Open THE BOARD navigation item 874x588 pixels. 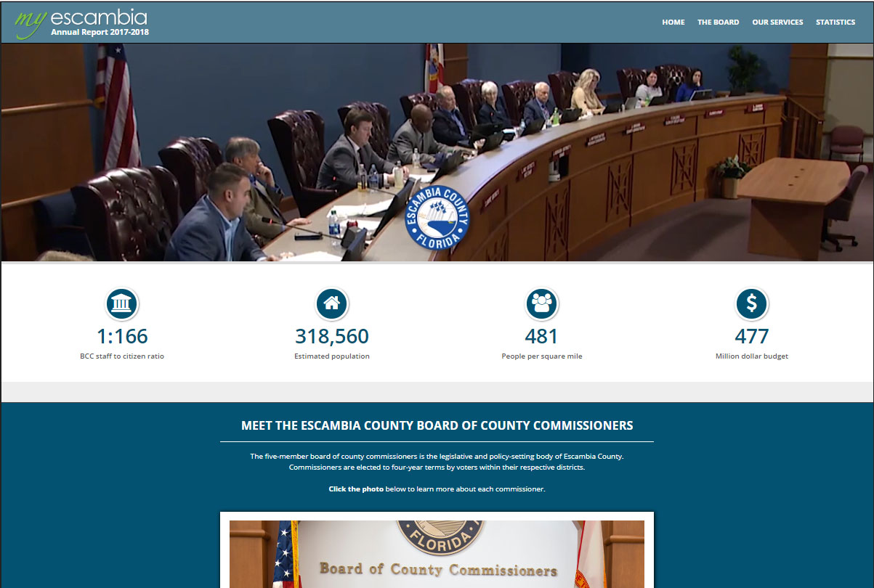[719, 22]
